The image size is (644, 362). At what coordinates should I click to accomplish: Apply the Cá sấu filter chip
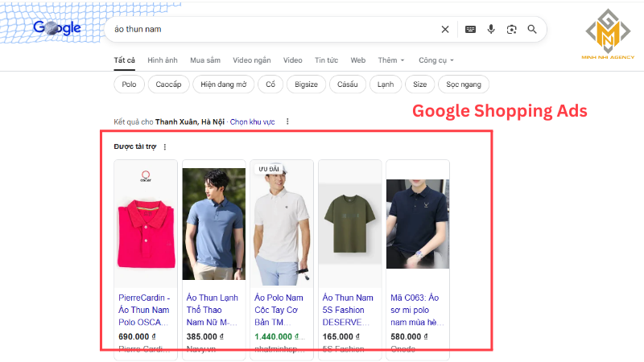[348, 84]
